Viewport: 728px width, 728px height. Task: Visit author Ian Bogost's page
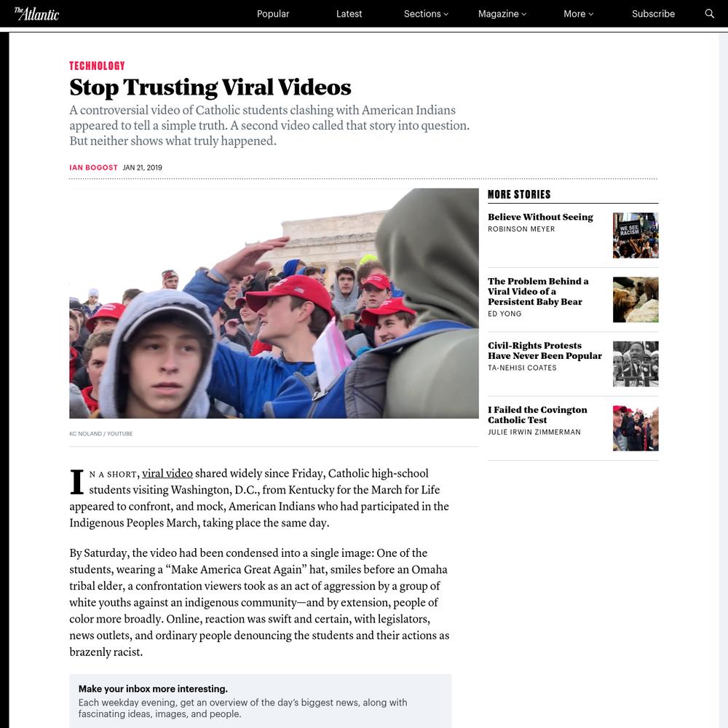[93, 167]
